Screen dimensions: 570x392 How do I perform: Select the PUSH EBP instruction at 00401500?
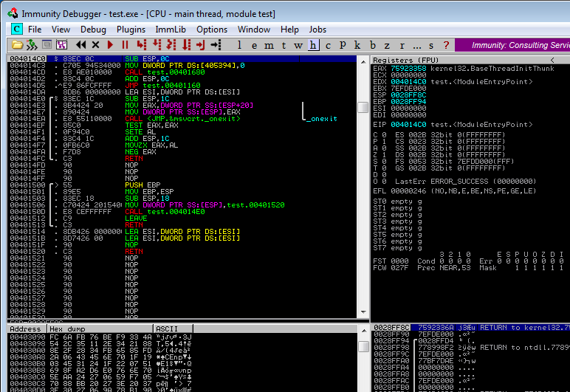(140, 184)
